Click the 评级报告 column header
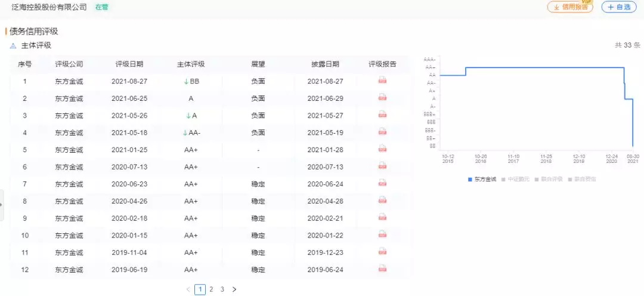The image size is (644, 296). [382, 64]
